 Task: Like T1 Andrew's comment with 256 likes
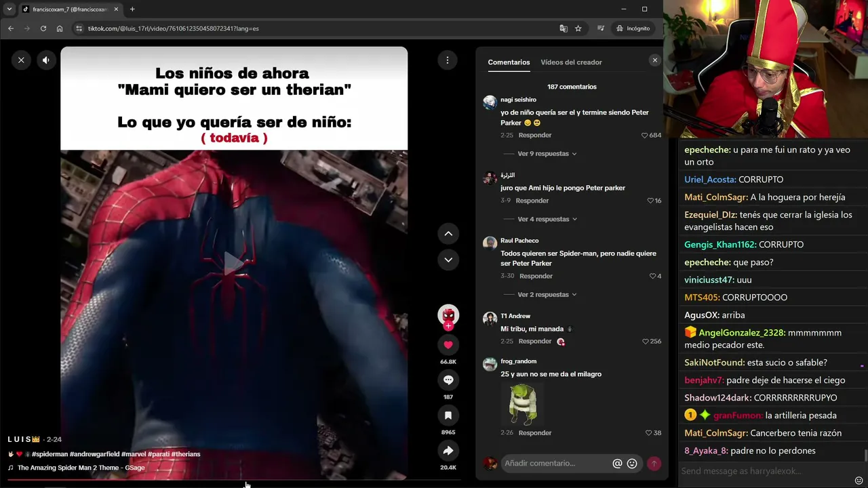(645, 342)
